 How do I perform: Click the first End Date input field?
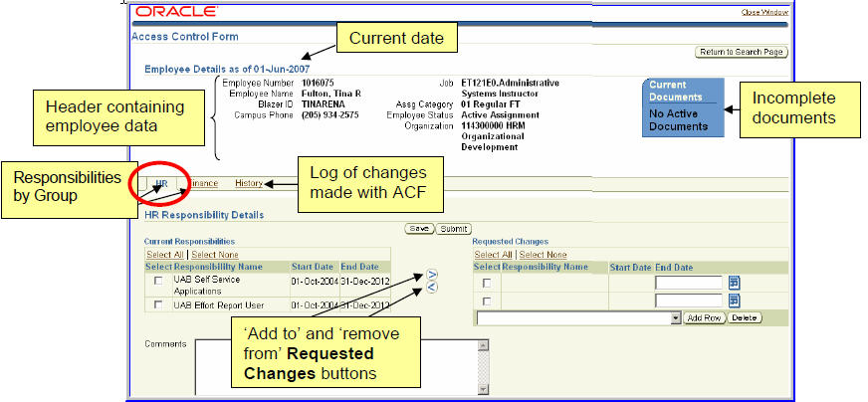coord(689,283)
